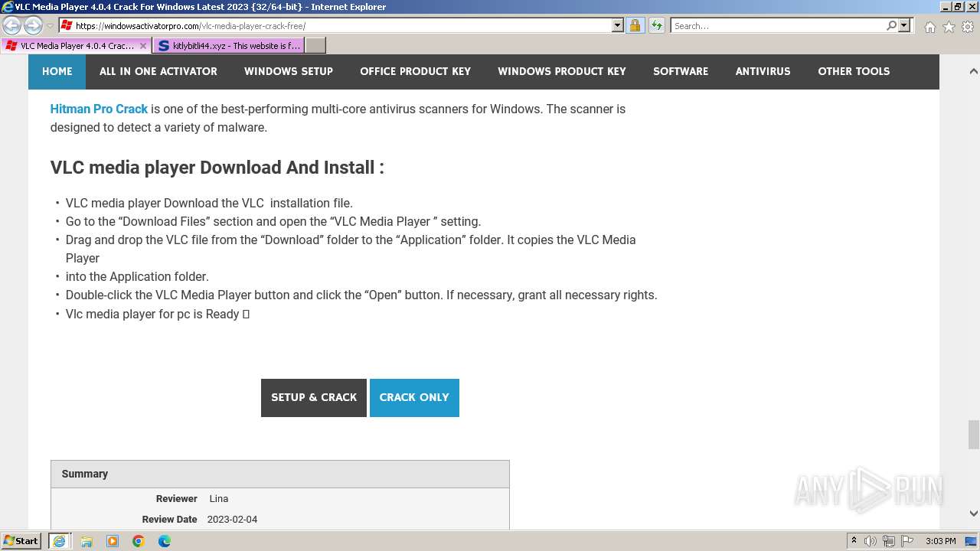Click the Refresh page icon
The width and height of the screenshot is (980, 551).
[x=657, y=25]
